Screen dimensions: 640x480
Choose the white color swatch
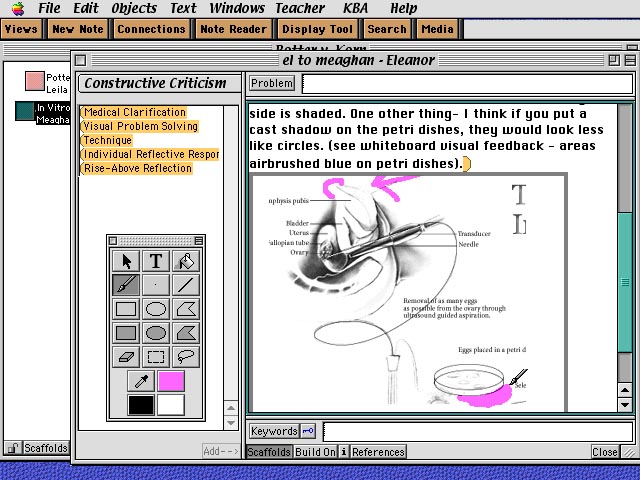(171, 405)
